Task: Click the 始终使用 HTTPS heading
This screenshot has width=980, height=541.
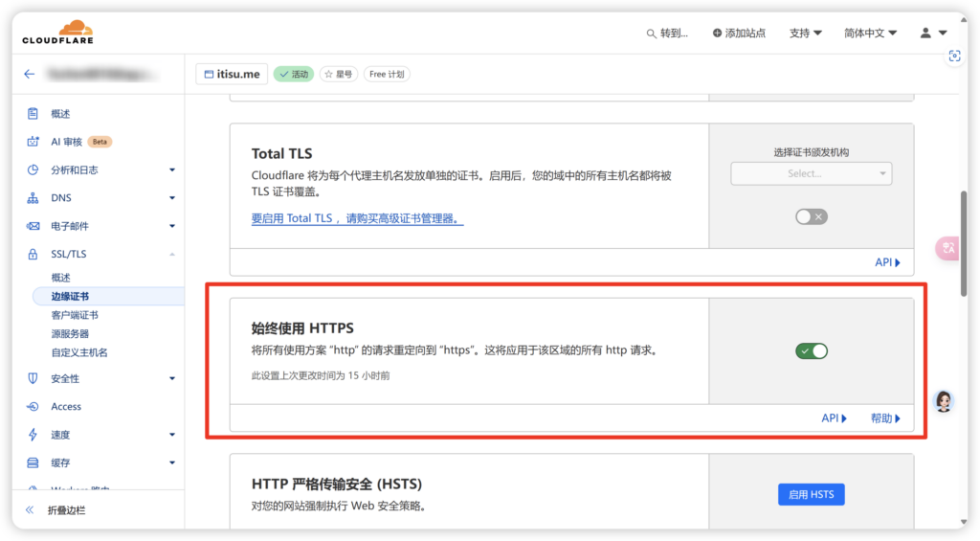Action: point(302,327)
